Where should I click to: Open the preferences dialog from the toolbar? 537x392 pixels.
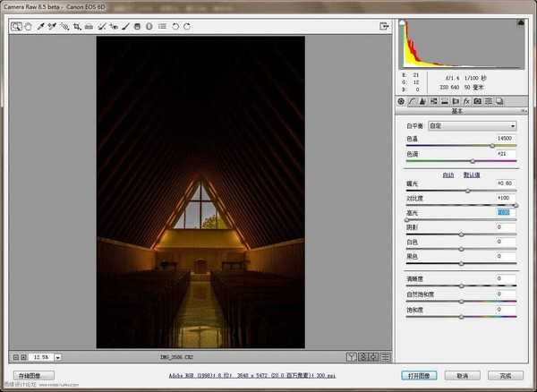pyautogui.click(x=161, y=27)
